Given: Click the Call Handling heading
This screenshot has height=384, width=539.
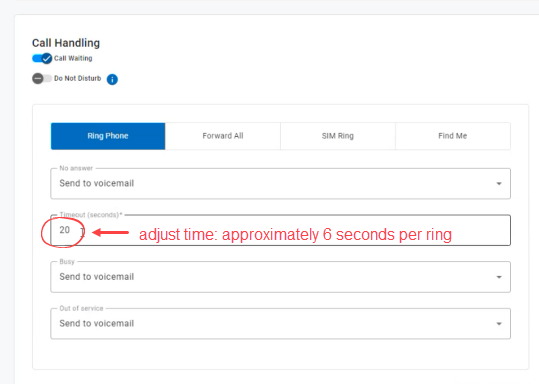Looking at the screenshot, I should pos(66,43).
